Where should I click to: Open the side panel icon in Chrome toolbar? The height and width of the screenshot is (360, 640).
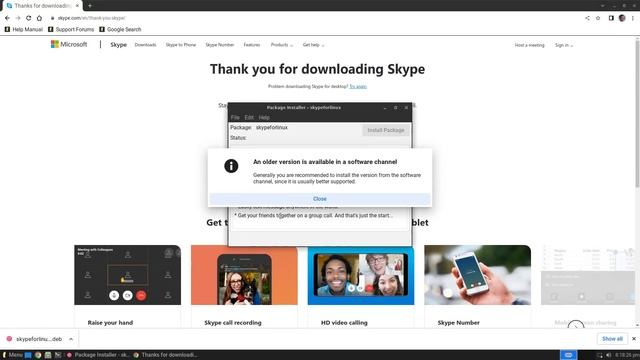click(611, 18)
